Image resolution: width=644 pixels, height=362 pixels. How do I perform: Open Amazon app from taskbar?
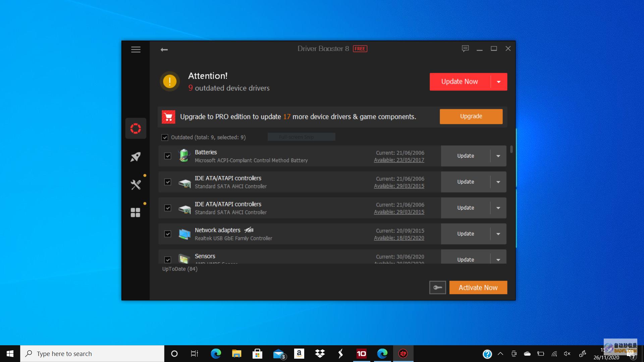pos(299,354)
